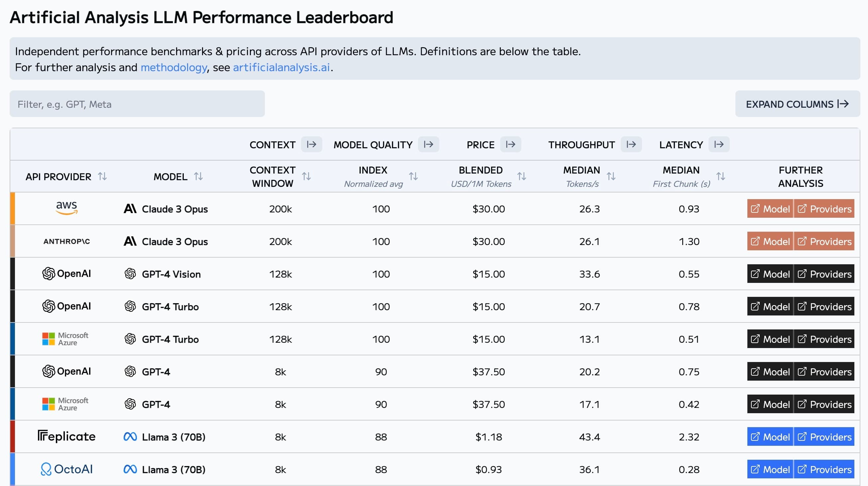
Task: Open Providers analysis for GPT-4 Vision
Action: click(x=824, y=274)
